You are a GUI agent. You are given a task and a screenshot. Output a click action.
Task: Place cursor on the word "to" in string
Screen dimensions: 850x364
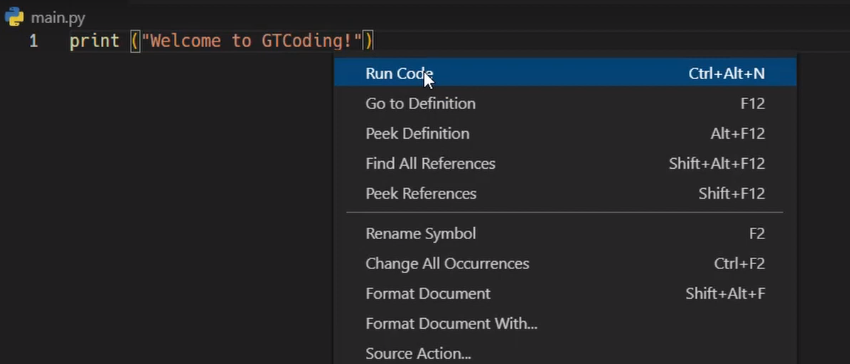pos(241,41)
